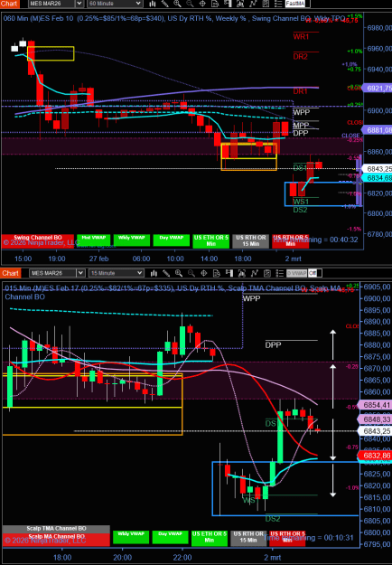Toggle Wkly VWAP button in 15 Minute chart
This screenshot has height=565, width=392.
[131, 537]
